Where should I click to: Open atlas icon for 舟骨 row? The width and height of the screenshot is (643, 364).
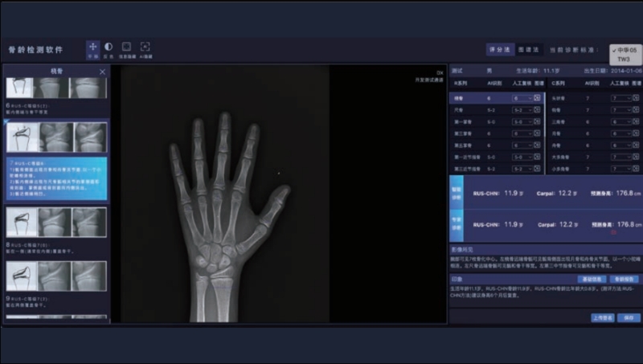pos(636,145)
